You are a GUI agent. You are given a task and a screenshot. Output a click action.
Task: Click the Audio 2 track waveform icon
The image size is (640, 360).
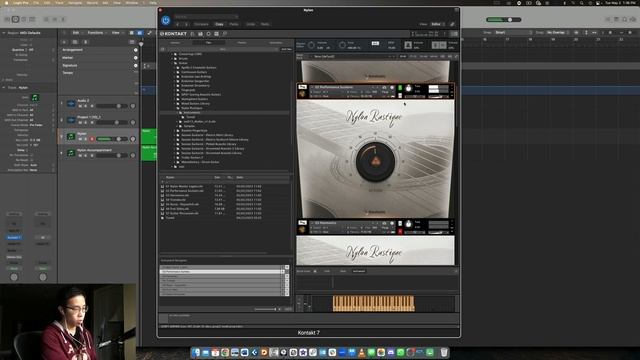click(x=71, y=103)
